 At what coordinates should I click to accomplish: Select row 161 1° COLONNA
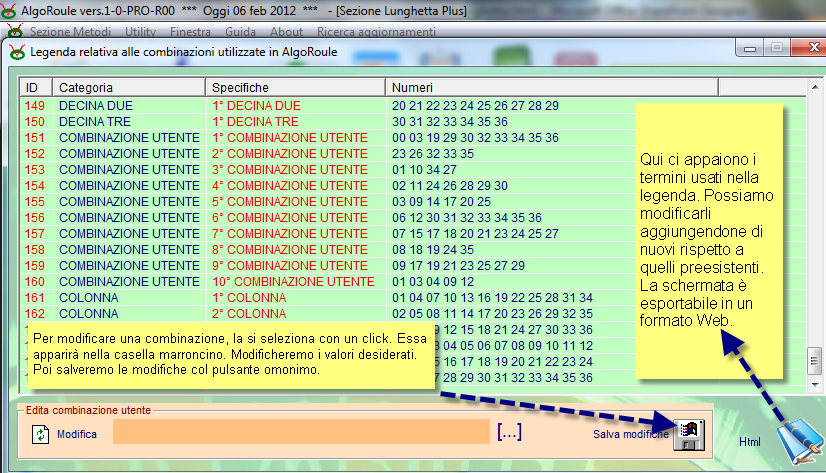[x=414, y=297]
